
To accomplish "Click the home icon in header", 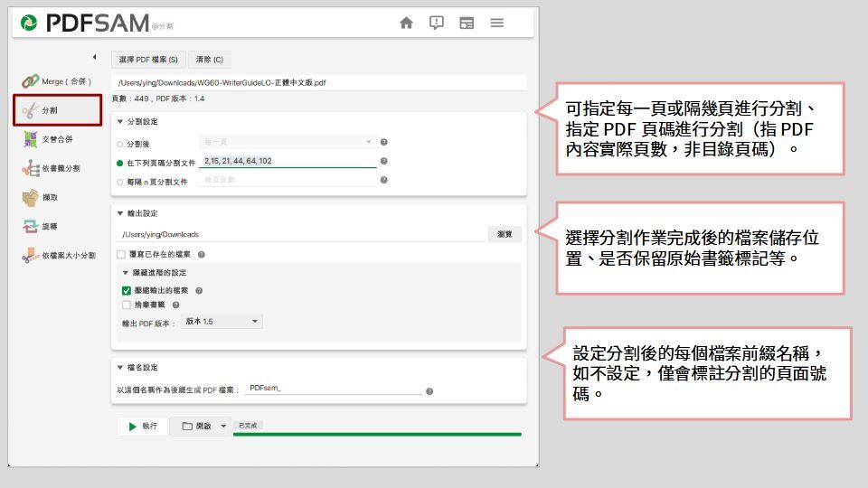I will pyautogui.click(x=406, y=23).
